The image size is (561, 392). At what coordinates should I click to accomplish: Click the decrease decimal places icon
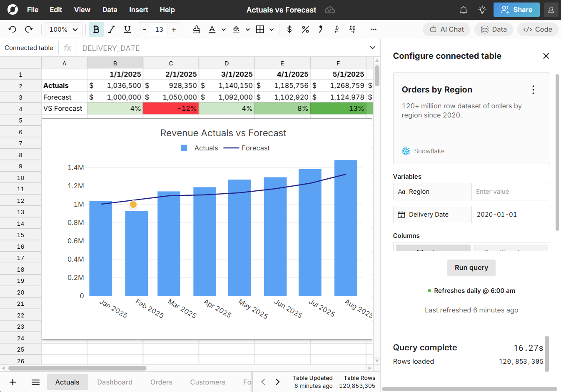pyautogui.click(x=337, y=30)
